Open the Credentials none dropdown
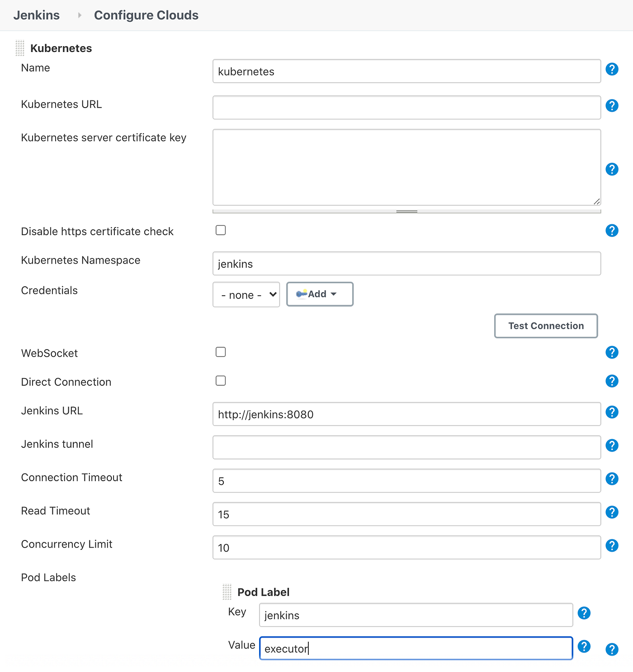This screenshot has height=672, width=633. tap(246, 294)
